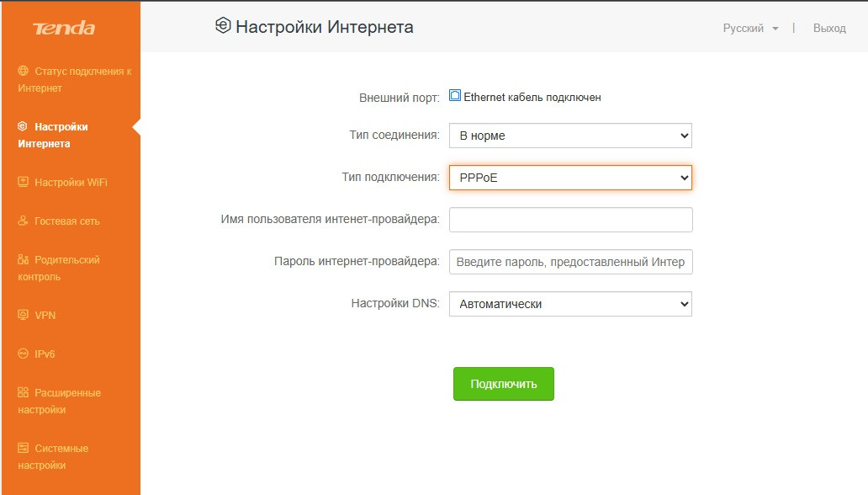Open the 'В норме' connection type dropdown
The height and width of the screenshot is (495, 868).
point(570,136)
